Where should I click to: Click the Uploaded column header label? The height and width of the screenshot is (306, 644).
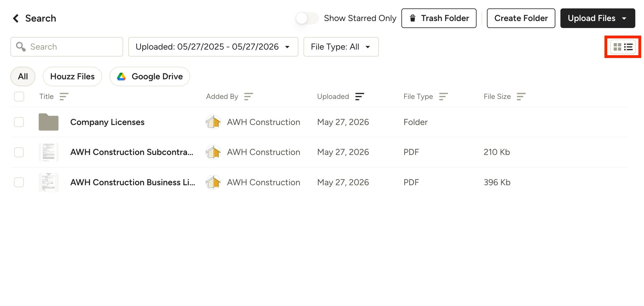[x=333, y=97]
